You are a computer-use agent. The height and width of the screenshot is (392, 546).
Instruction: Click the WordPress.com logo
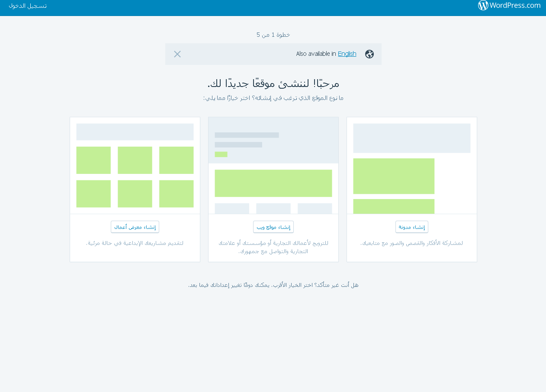[509, 6]
